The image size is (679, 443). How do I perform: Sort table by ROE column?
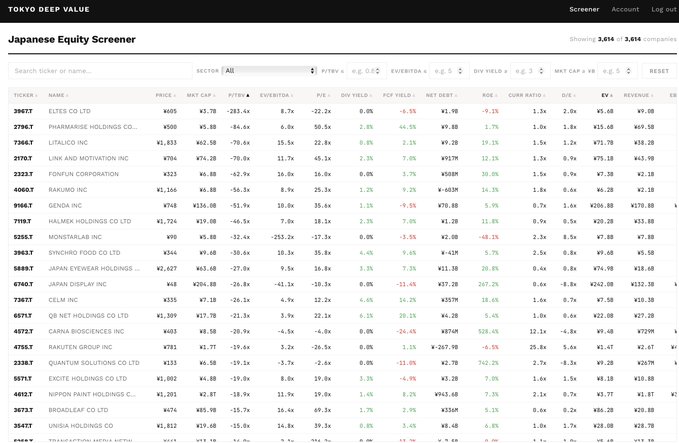tap(490, 95)
